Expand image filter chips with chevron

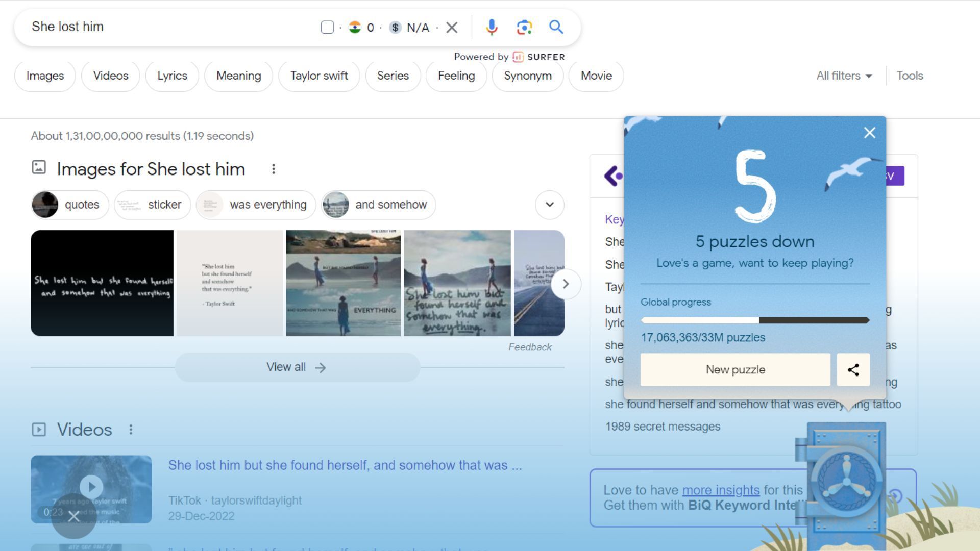549,205
